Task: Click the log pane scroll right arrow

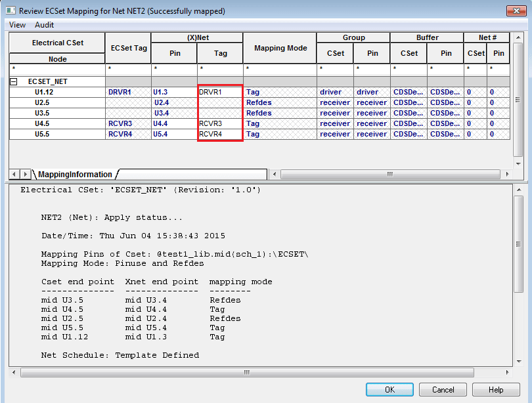Action: pyautogui.click(x=507, y=372)
